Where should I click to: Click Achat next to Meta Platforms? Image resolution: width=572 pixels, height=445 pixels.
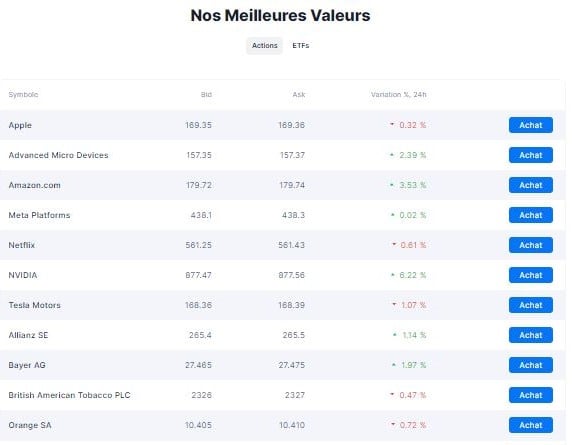point(531,215)
